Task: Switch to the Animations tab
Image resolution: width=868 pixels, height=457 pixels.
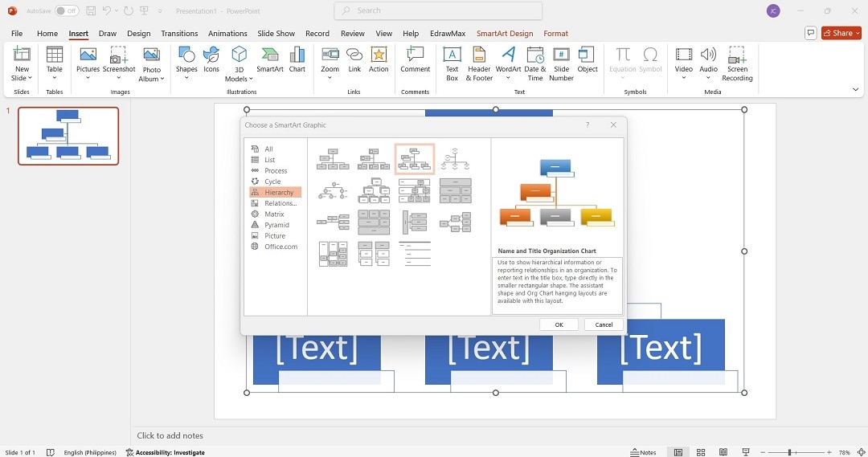Action: pos(227,33)
